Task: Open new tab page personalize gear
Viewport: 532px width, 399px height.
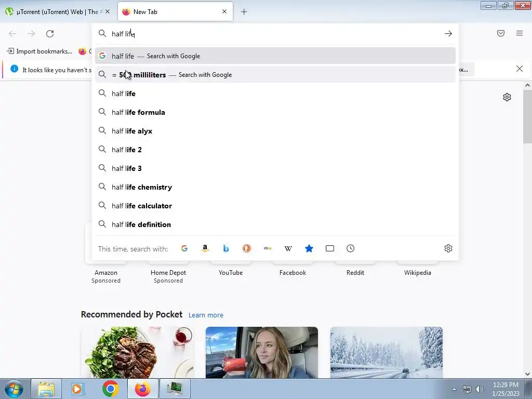Action: pos(507,97)
